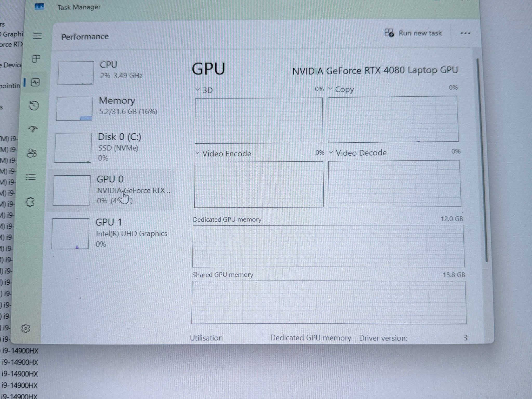Open the hamburger navigation menu

tap(37, 36)
